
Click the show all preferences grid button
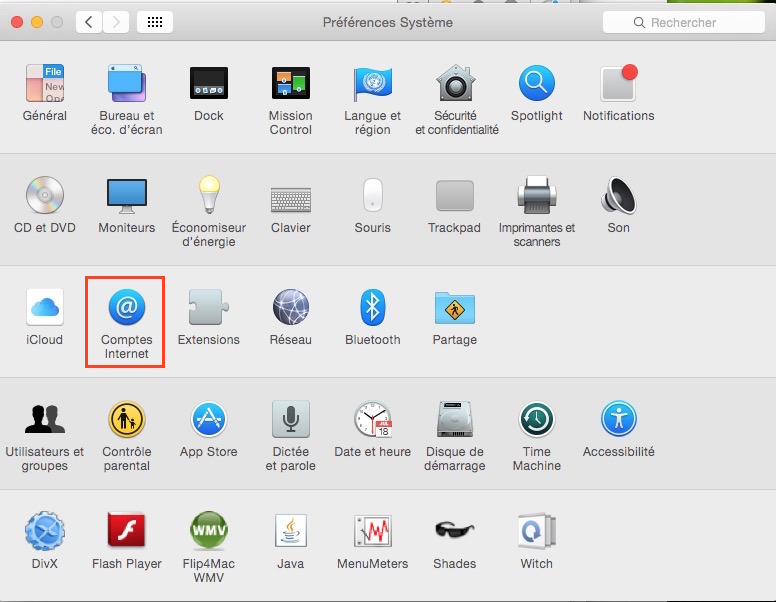tap(155, 22)
